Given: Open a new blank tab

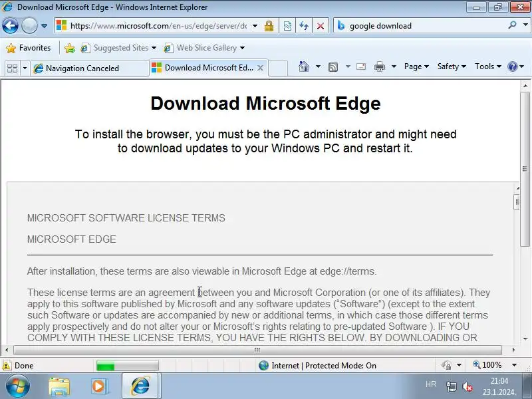Looking at the screenshot, I should pyautogui.click(x=278, y=68).
